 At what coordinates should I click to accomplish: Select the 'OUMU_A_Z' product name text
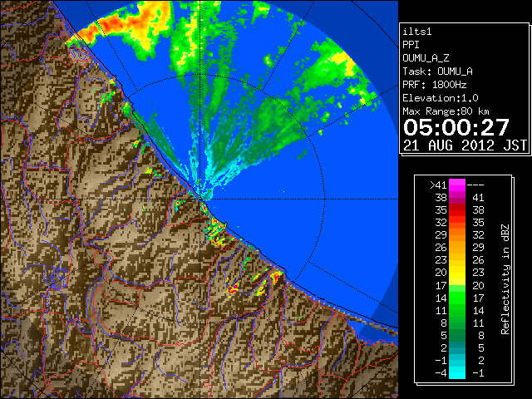(426, 58)
